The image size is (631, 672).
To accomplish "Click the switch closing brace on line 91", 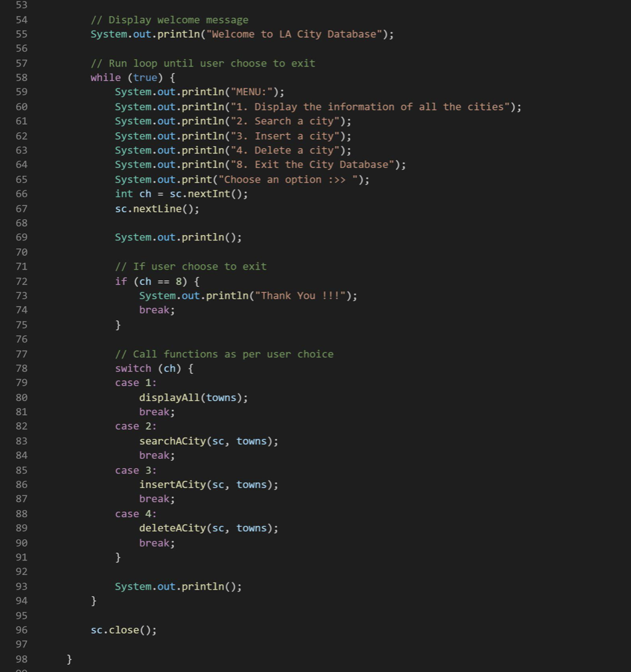I will [x=118, y=557].
